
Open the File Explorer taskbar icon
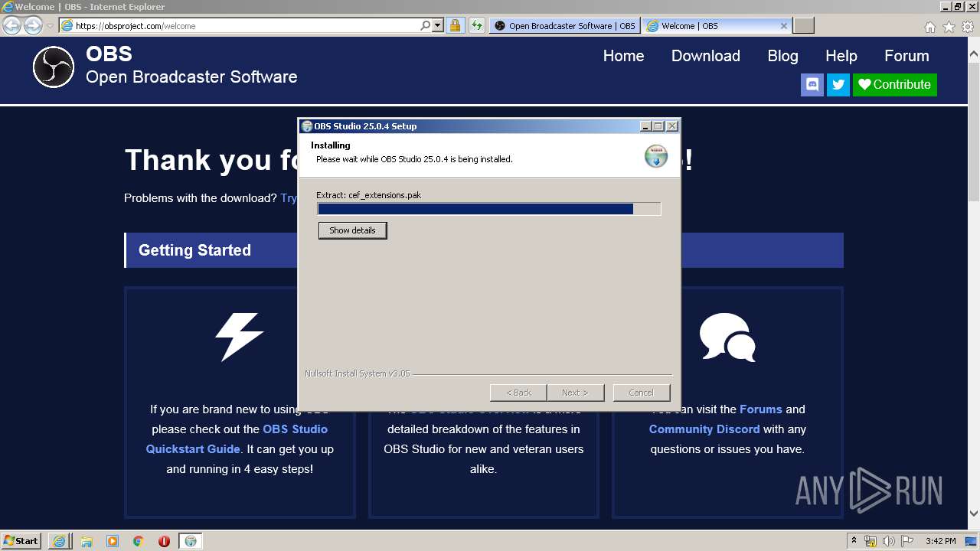(87, 541)
